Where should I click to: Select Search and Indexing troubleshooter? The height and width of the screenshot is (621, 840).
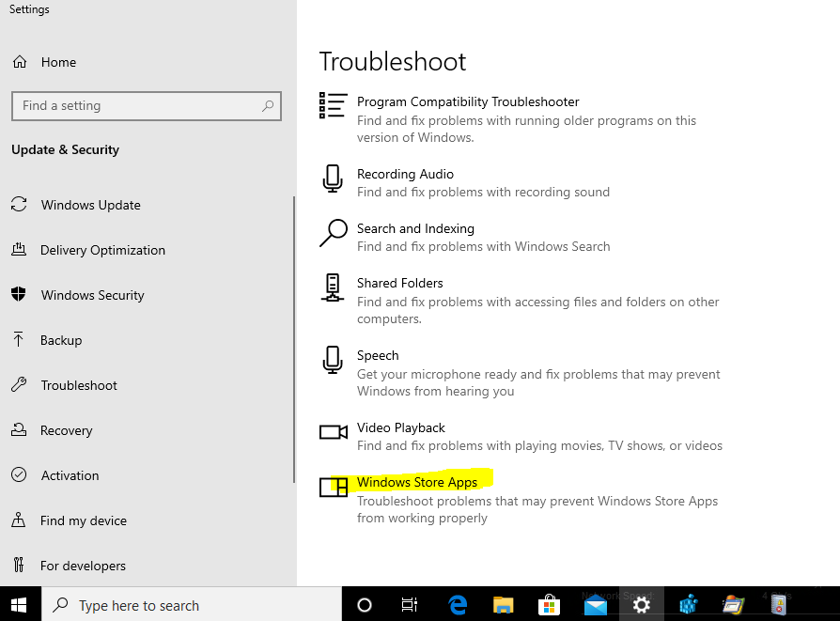pos(415,228)
